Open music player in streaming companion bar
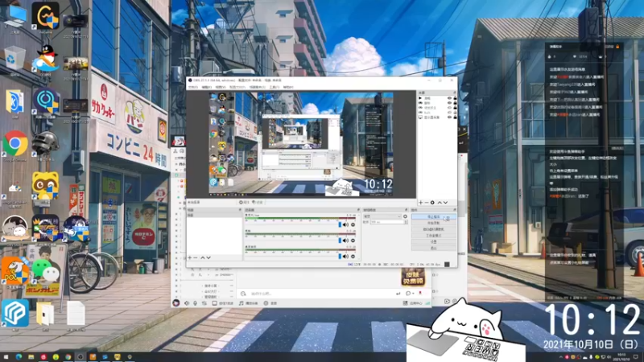Screen dimensions: 644x362 (x=249, y=303)
